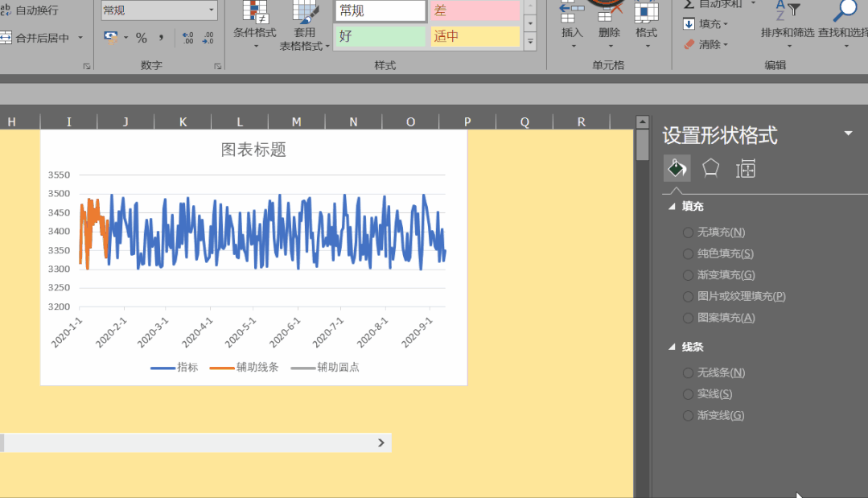Click Merge and Center (合并后居中) icon

click(6, 38)
